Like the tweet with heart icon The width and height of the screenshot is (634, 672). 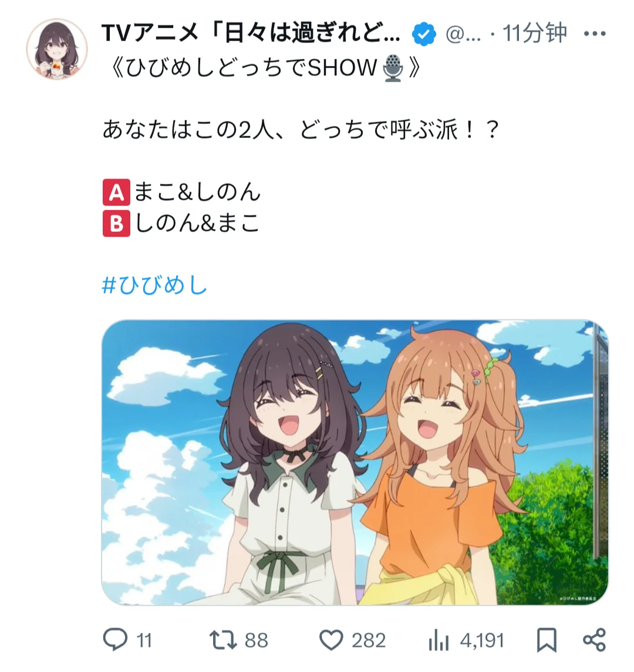[x=331, y=640]
